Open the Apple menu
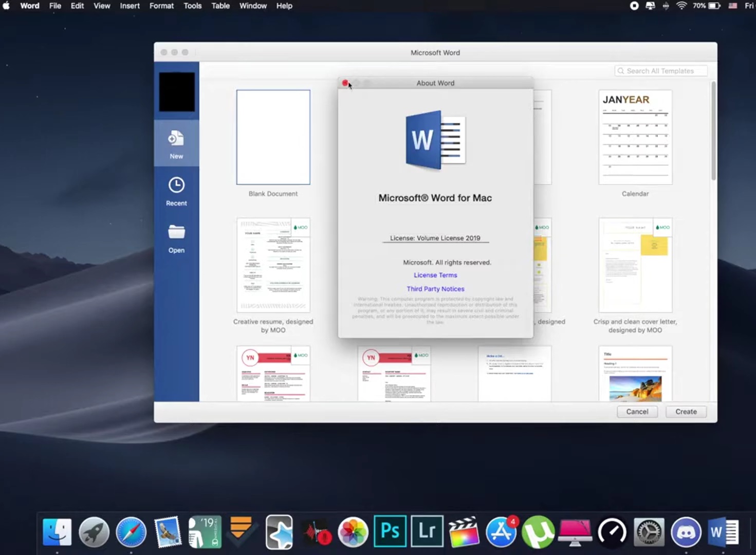The height and width of the screenshot is (555, 756). (6, 6)
